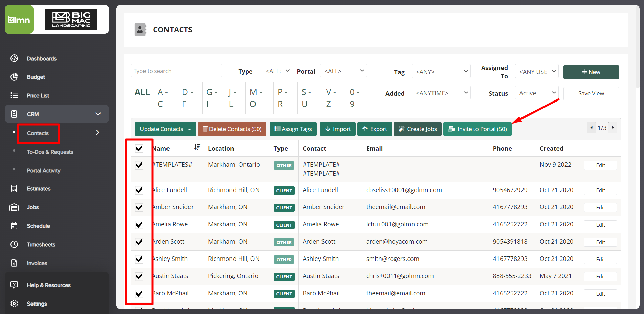644x314 pixels.
Task: Click Delete Contacts (50) button
Action: click(x=232, y=129)
